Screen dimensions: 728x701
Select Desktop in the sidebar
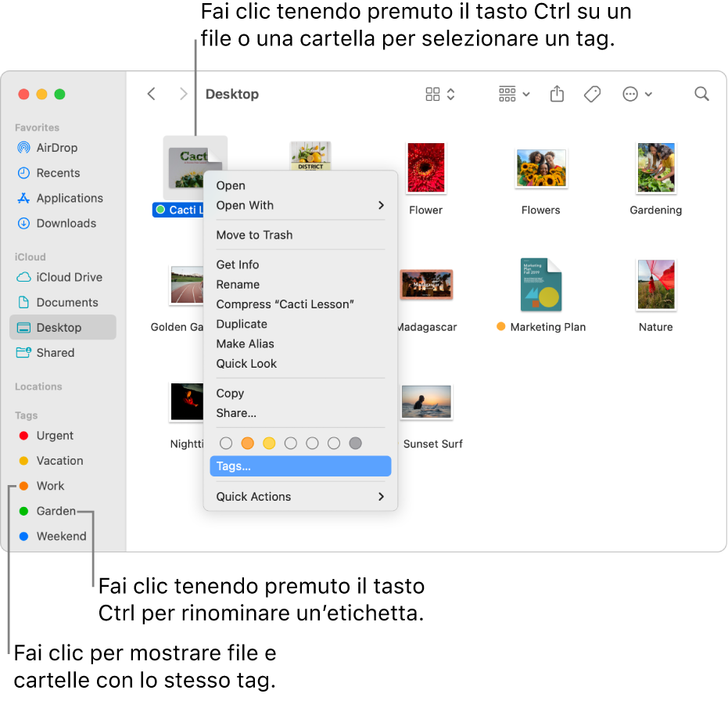tap(63, 328)
